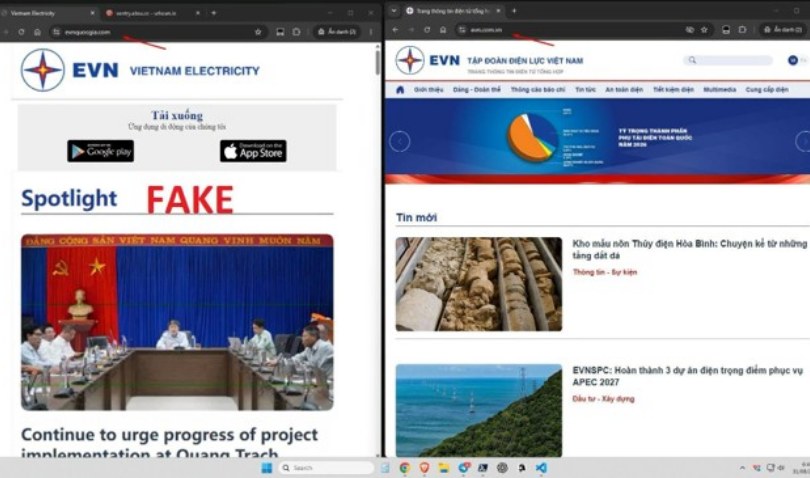Reload the evn.com.vn page
This screenshot has height=478, width=810.
(427, 30)
